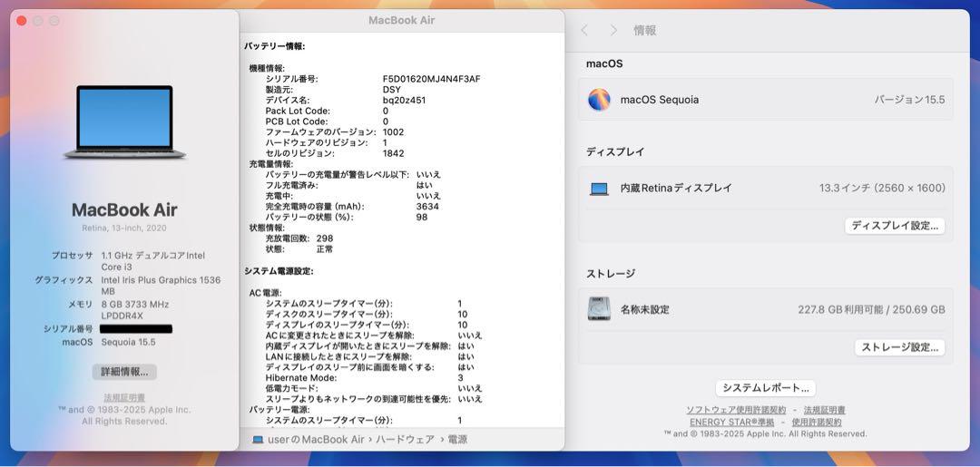
Task: Close the About This Mac window
Action: (21, 21)
